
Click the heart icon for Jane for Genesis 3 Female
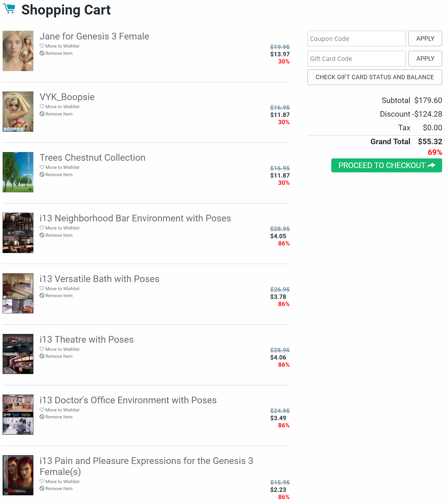coord(42,46)
